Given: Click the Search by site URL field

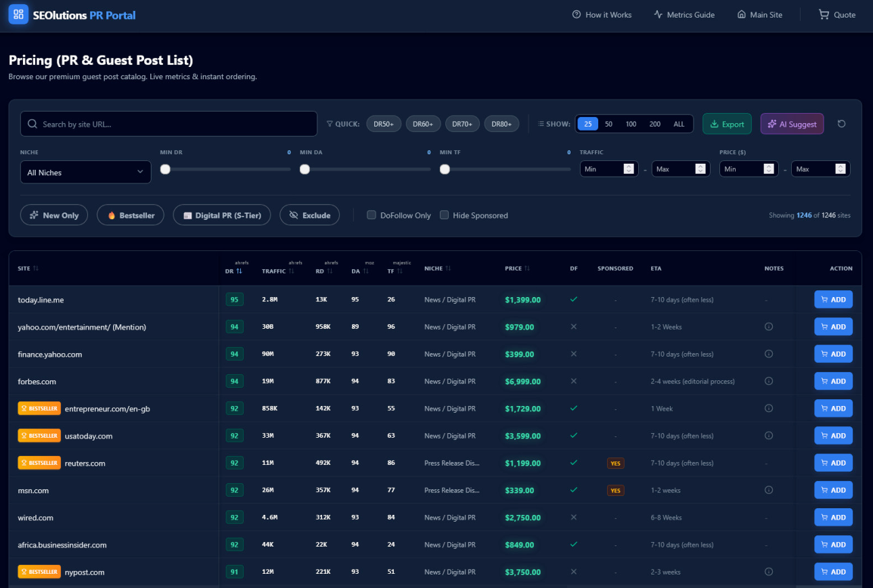Looking at the screenshot, I should pyautogui.click(x=169, y=124).
